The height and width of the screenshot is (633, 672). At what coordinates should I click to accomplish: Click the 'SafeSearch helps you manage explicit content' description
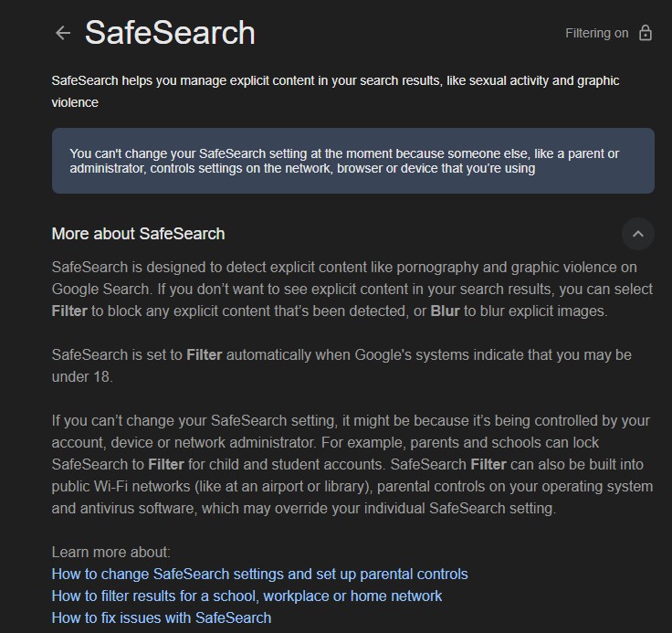336,91
